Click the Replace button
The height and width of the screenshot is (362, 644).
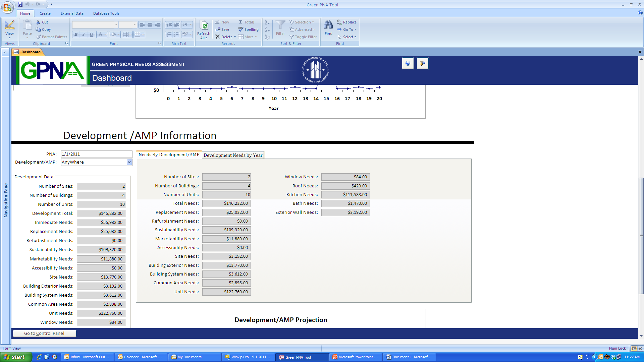(347, 22)
